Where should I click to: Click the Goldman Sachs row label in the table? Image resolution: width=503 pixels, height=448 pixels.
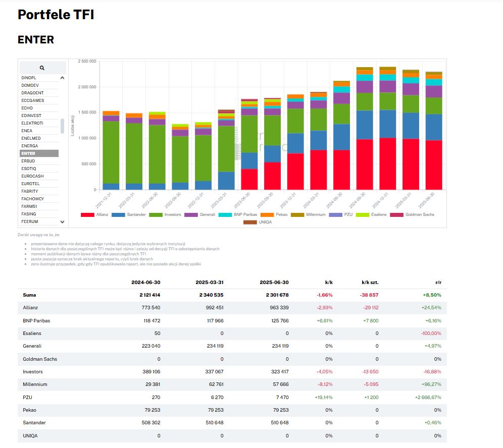coord(40,359)
